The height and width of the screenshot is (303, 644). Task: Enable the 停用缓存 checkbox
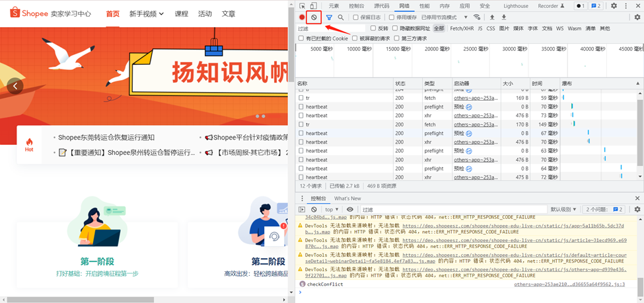(392, 17)
